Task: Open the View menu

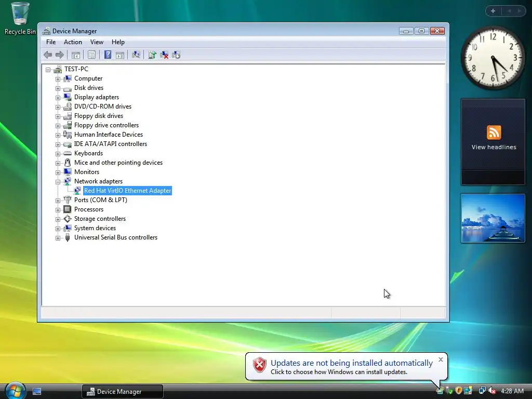Action: (x=97, y=42)
